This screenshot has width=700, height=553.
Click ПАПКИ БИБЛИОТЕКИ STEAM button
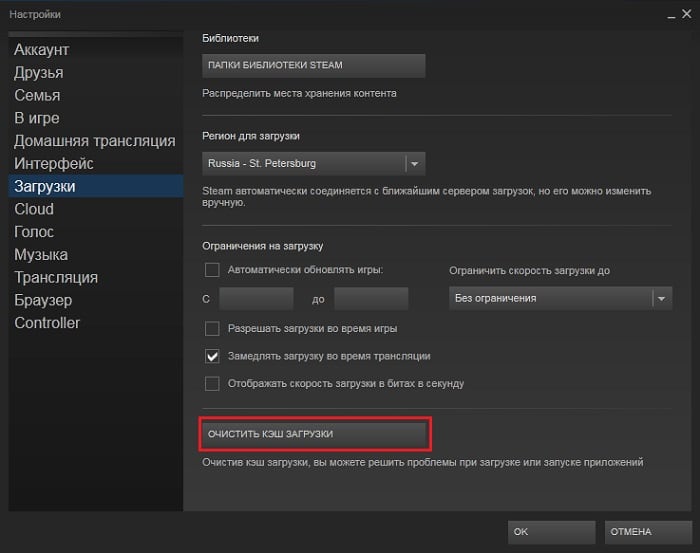click(314, 65)
